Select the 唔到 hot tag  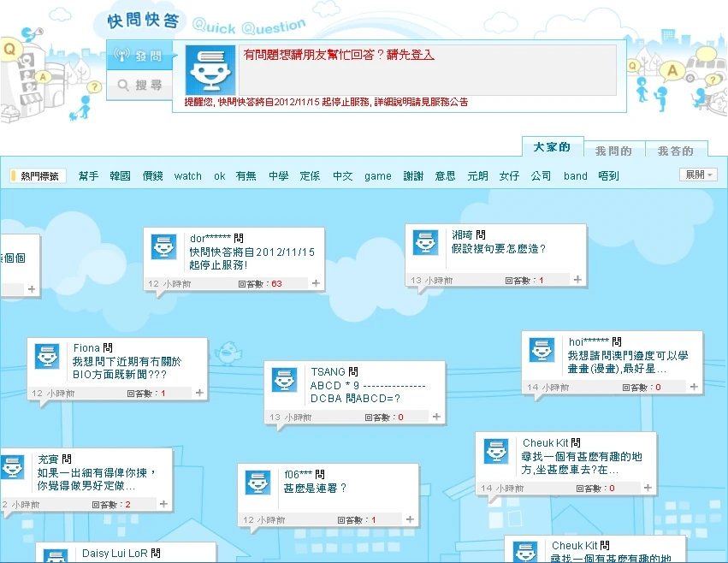click(x=609, y=176)
